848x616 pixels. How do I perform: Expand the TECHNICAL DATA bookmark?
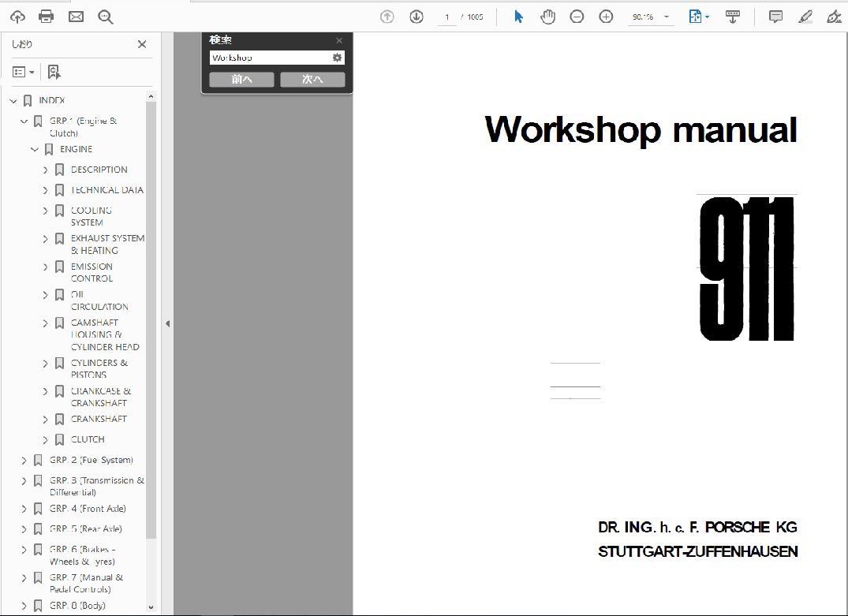(x=46, y=190)
